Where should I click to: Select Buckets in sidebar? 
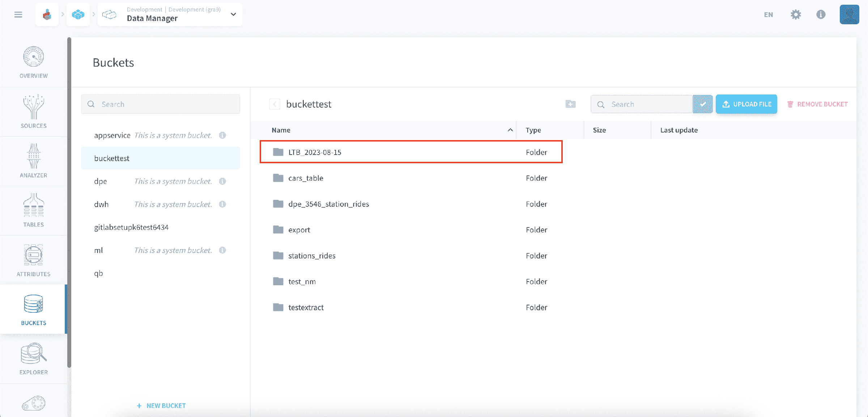coord(34,309)
